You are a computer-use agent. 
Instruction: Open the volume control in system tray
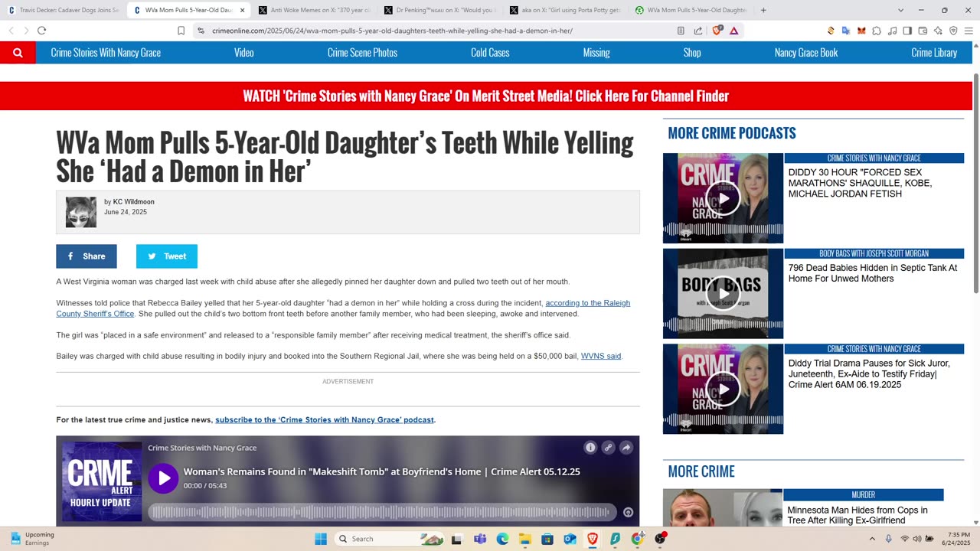click(x=917, y=539)
